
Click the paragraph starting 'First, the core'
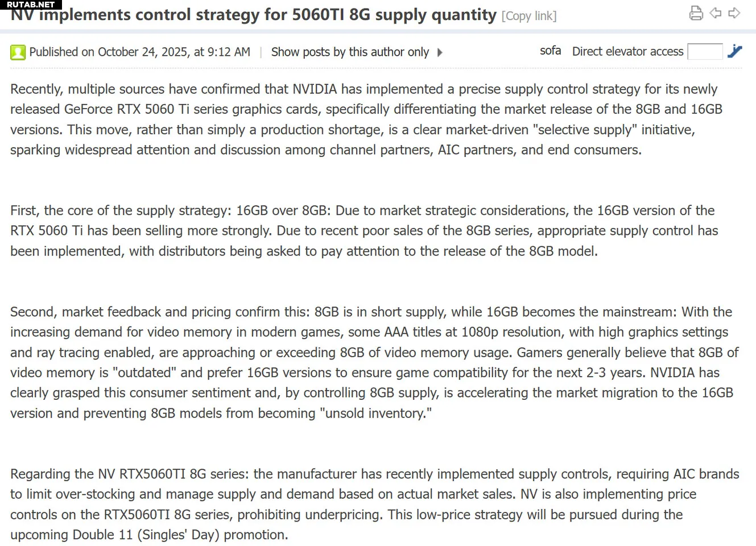tap(364, 230)
